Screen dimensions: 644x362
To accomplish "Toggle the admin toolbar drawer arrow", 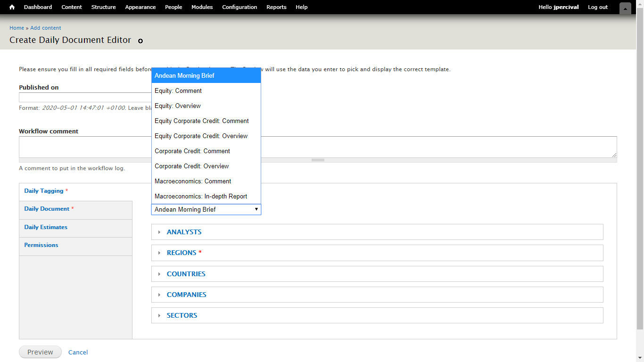I will [625, 8].
